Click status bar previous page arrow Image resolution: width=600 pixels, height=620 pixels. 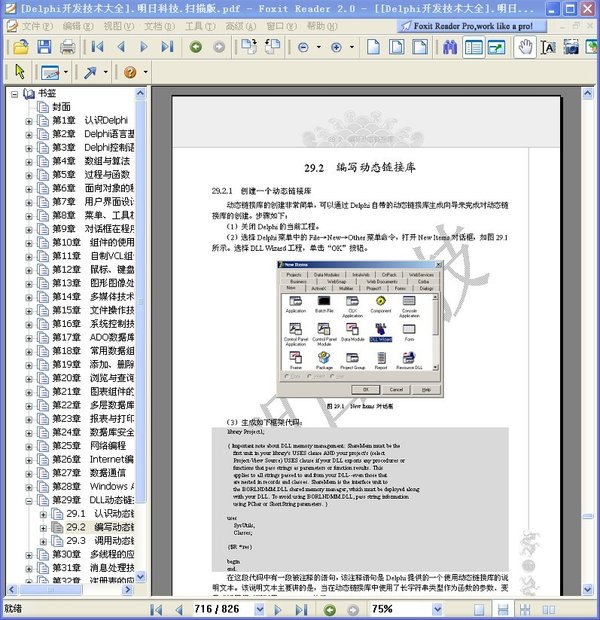(179, 609)
